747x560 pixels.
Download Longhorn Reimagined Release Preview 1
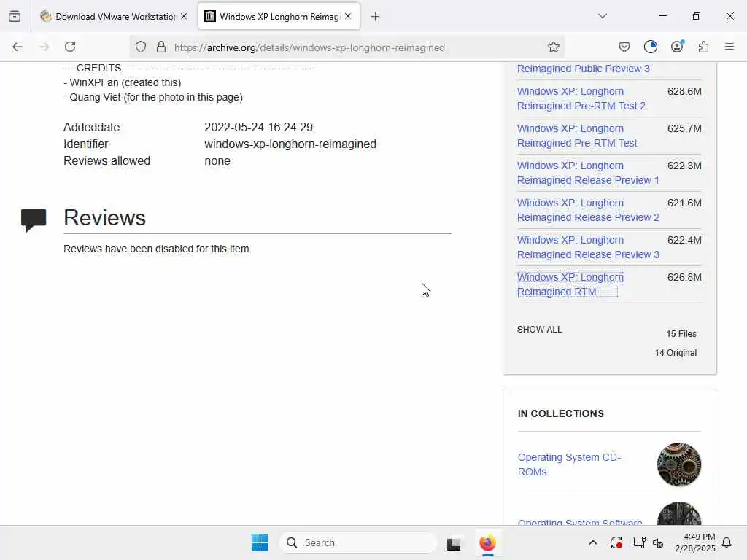[x=588, y=173]
